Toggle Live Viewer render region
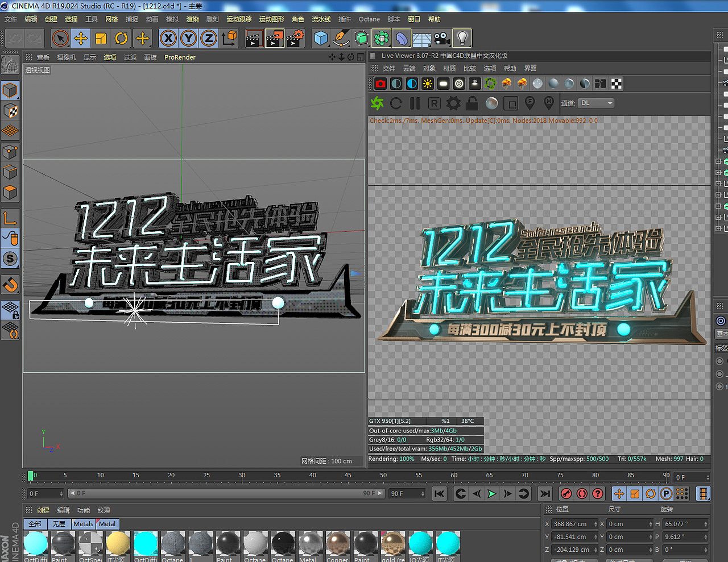728x562 pixels. click(511, 103)
